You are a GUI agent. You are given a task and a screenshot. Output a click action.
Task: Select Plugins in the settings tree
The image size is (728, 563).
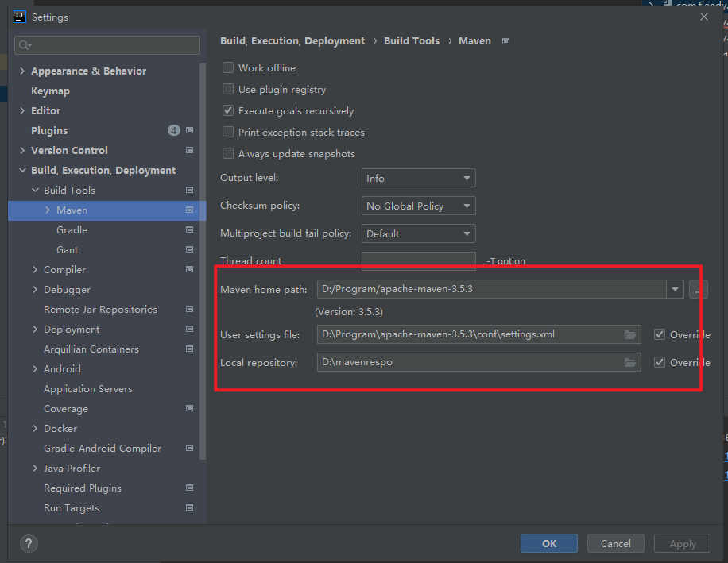[x=49, y=130]
